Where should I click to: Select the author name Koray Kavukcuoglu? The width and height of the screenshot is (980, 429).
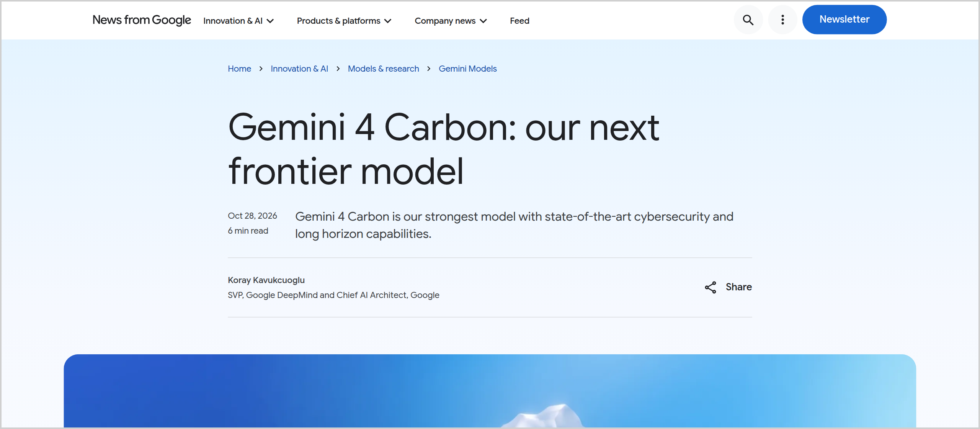[266, 280]
